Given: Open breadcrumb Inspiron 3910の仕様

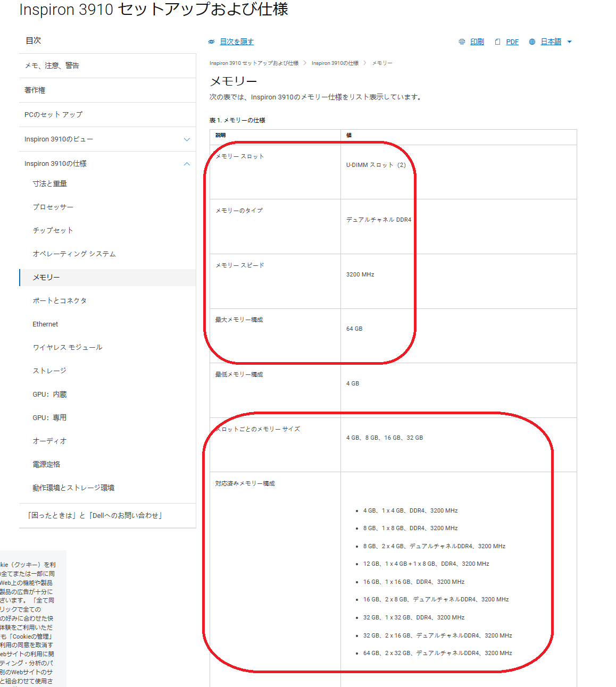Looking at the screenshot, I should tap(335, 63).
